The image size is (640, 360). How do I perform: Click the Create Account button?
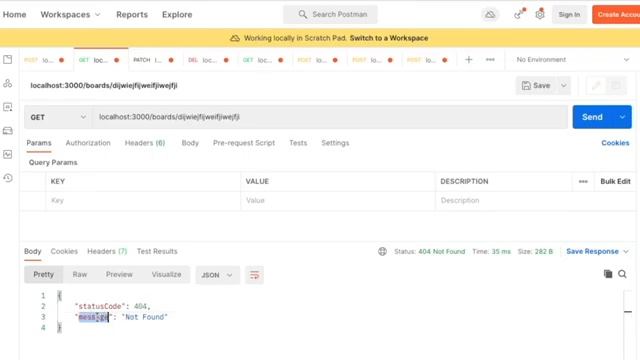616,15
